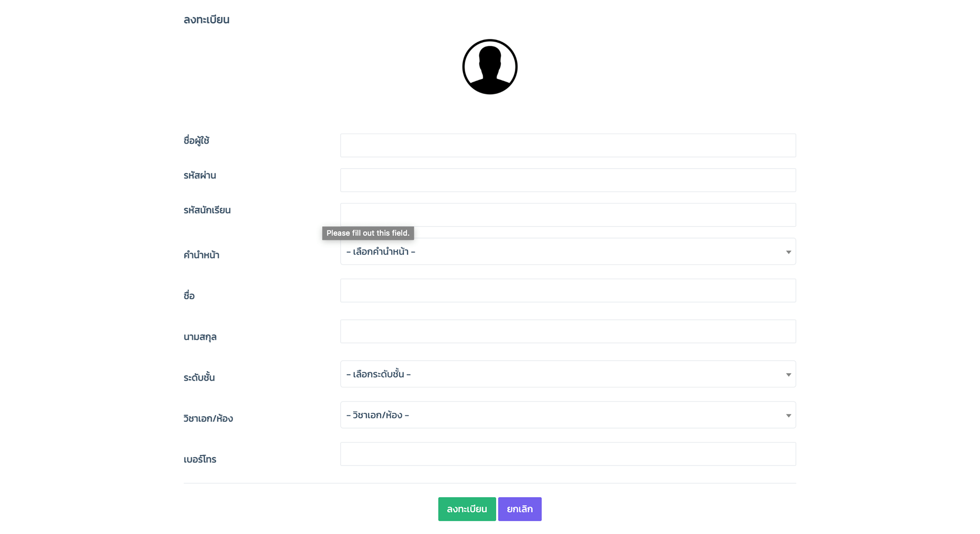
Task: Focus the รหัสผ่าน password field
Action: [x=568, y=180]
